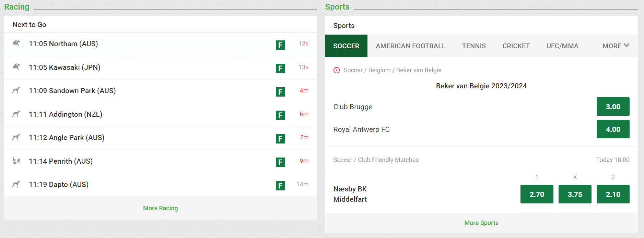The width and height of the screenshot is (644, 238).
Task: Pick the draw at 3.75 for Naesby
Action: point(575,194)
